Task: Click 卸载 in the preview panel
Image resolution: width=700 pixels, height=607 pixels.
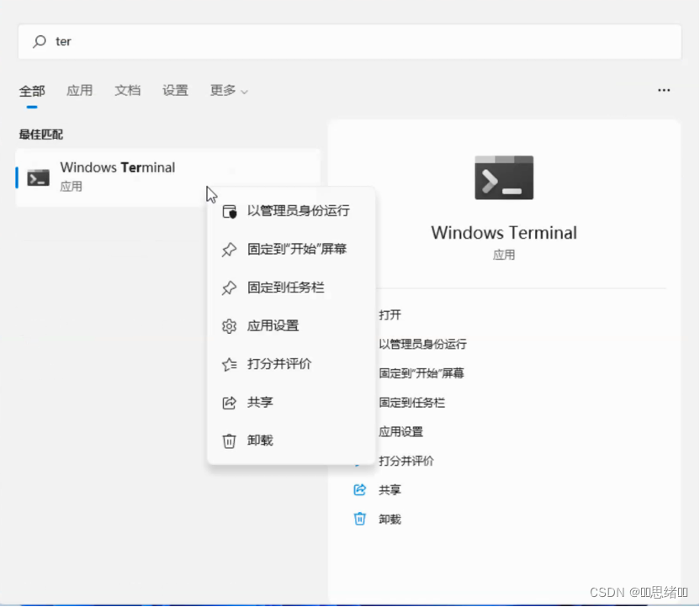Action: (x=390, y=519)
